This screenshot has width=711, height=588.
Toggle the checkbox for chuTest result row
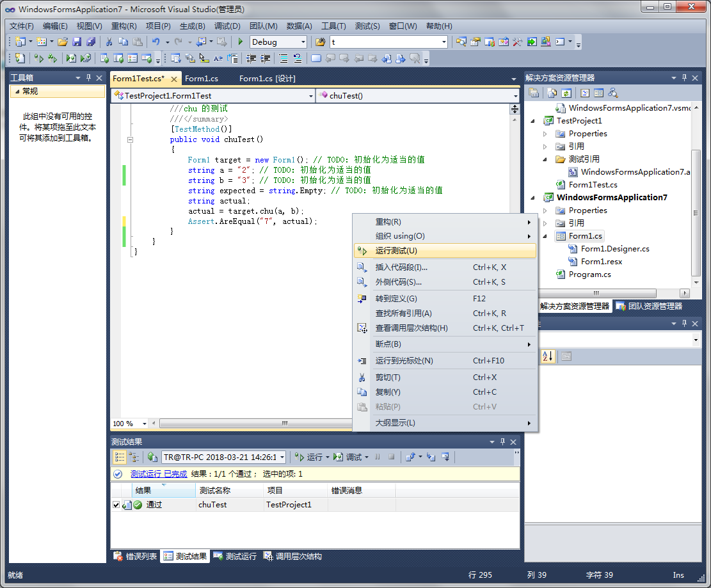[116, 505]
